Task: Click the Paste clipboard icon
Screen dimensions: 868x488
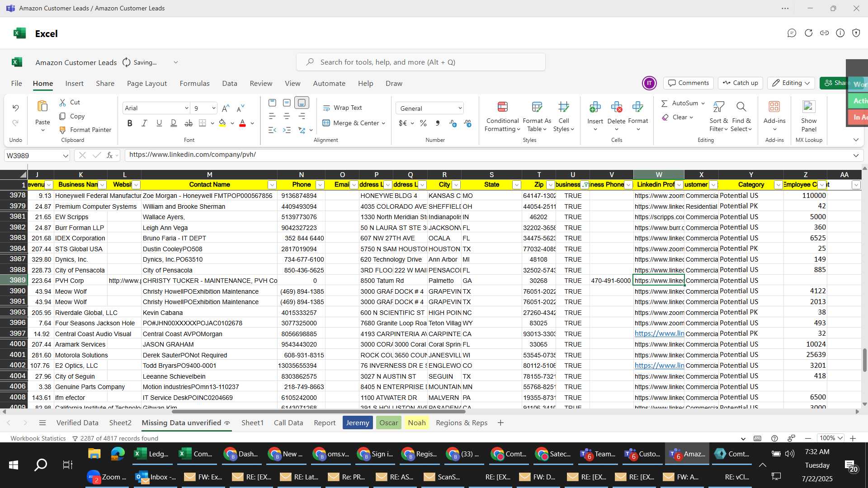Action: click(x=42, y=107)
